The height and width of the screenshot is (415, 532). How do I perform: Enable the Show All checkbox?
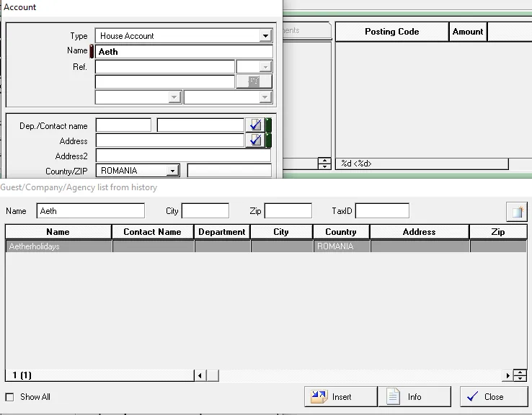point(10,397)
